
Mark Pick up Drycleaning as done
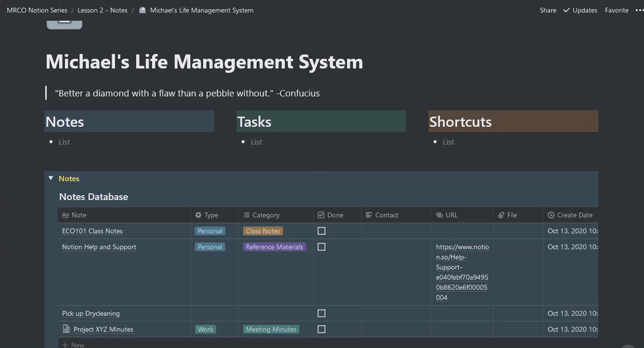[x=322, y=314]
